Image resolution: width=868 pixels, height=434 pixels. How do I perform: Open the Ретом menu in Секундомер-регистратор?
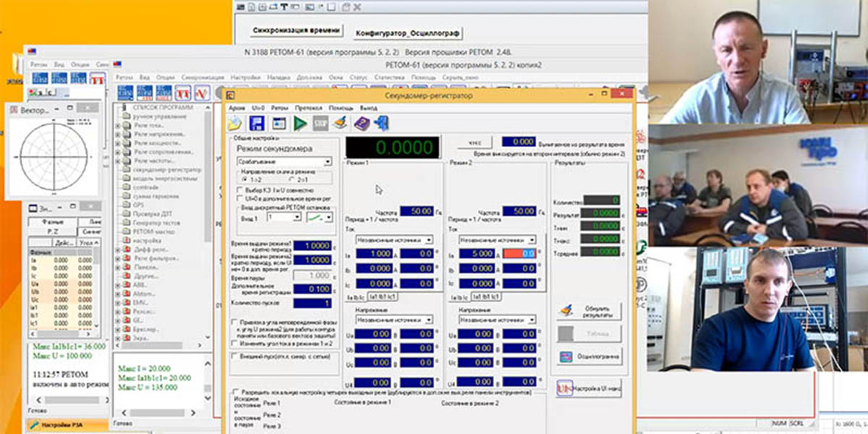pyautogui.click(x=279, y=107)
